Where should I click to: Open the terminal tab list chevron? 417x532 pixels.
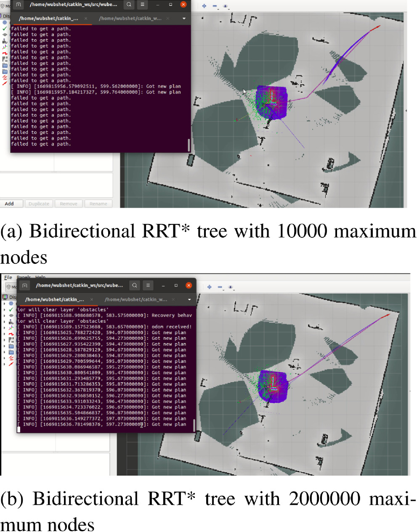(183, 19)
